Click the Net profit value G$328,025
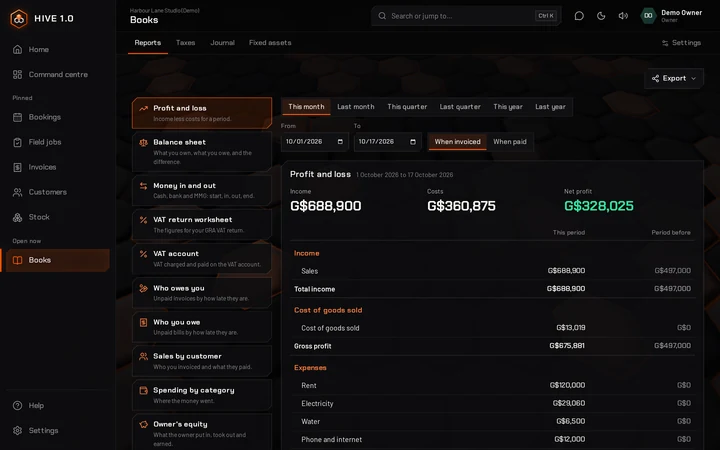 pyautogui.click(x=599, y=206)
